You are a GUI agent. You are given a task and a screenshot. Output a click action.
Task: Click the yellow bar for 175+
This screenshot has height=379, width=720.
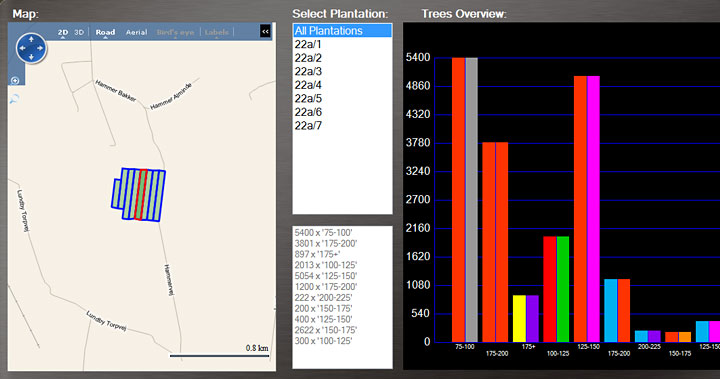pos(519,318)
